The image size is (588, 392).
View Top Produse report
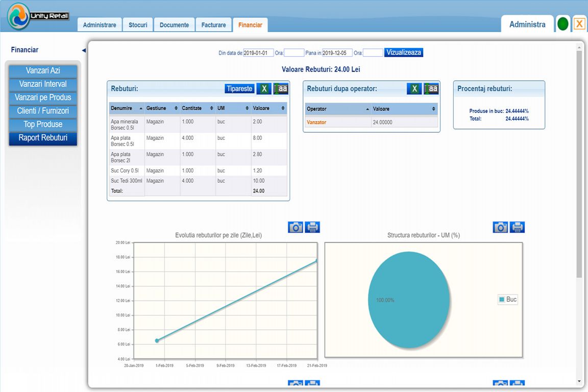(43, 125)
